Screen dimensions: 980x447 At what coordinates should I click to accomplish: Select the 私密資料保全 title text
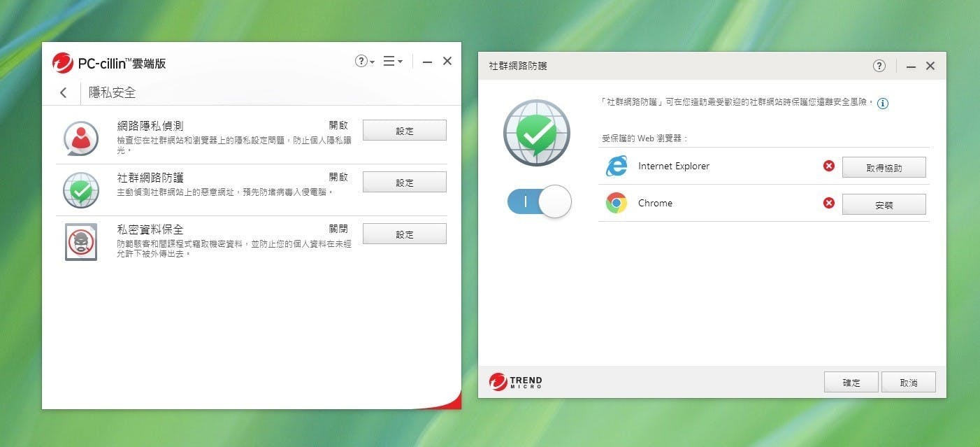pyautogui.click(x=150, y=229)
